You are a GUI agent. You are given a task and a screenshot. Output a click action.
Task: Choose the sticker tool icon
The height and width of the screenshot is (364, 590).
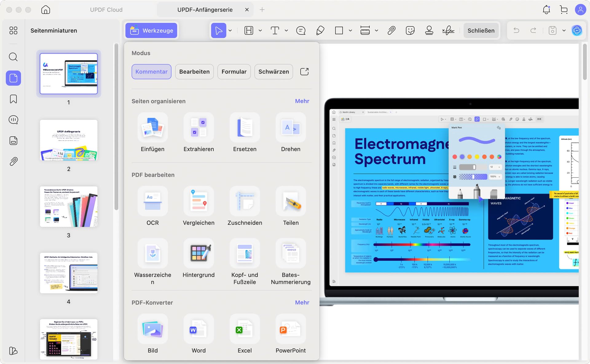coord(410,30)
